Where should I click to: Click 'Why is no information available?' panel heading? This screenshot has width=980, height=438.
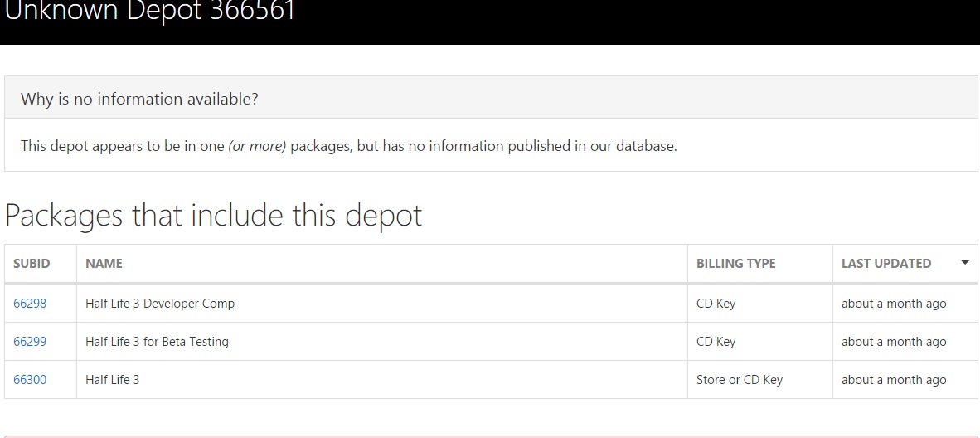[139, 99]
